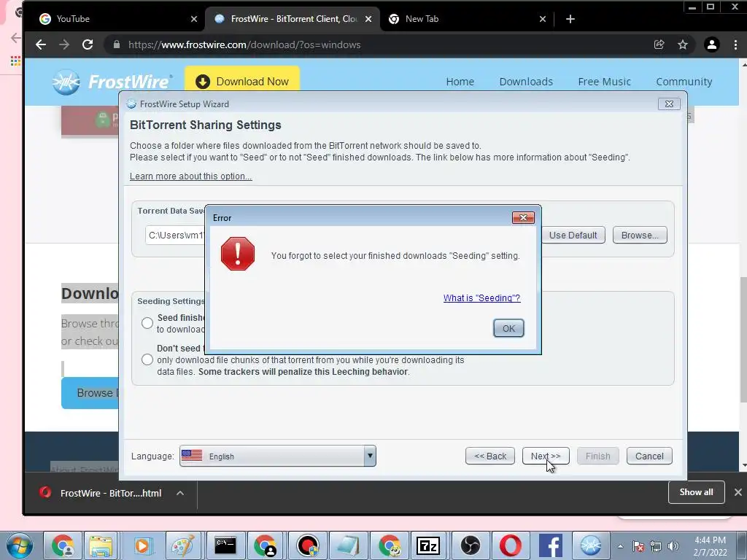Click the English language combo box
Screen dimensions: 747x560
point(278,456)
